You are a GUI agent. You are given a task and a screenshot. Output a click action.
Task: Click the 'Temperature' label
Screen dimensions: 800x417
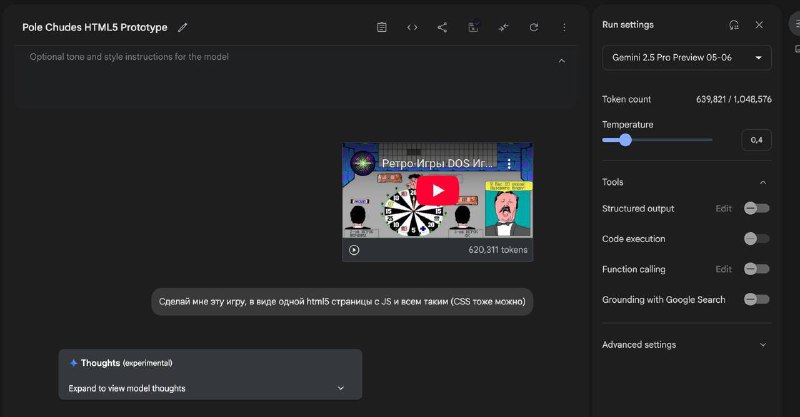click(628, 125)
